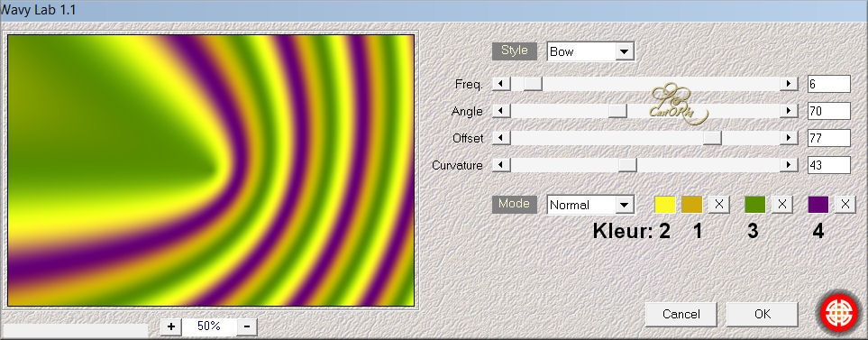Click the Cancel button
Viewport: 868px width, 340px height.
681,314
